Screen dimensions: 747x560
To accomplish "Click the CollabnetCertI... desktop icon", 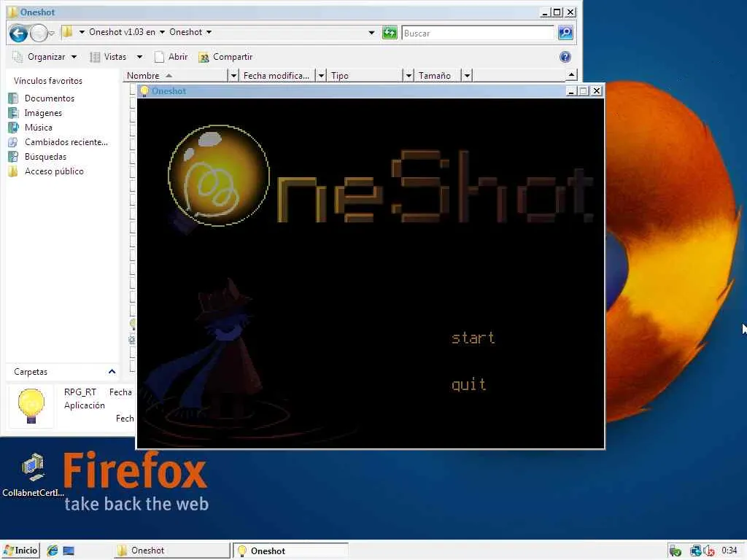I will 32,474.
